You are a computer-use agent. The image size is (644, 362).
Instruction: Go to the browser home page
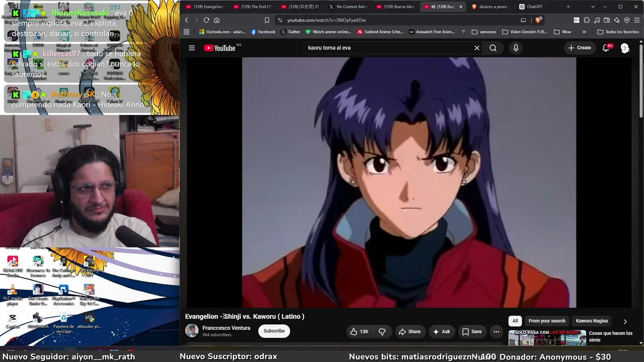217,20
